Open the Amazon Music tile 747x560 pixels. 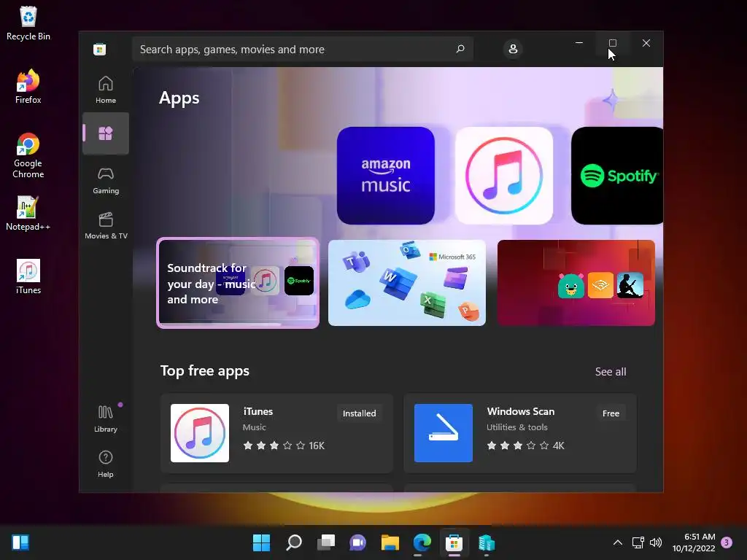click(x=385, y=175)
